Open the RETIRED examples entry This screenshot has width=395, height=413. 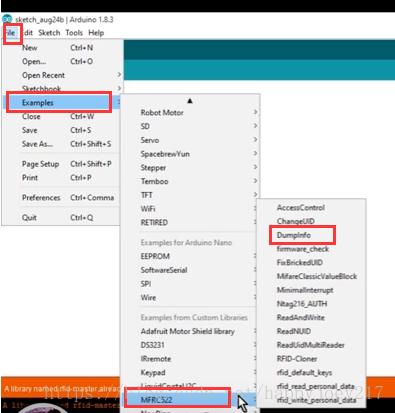pos(189,222)
